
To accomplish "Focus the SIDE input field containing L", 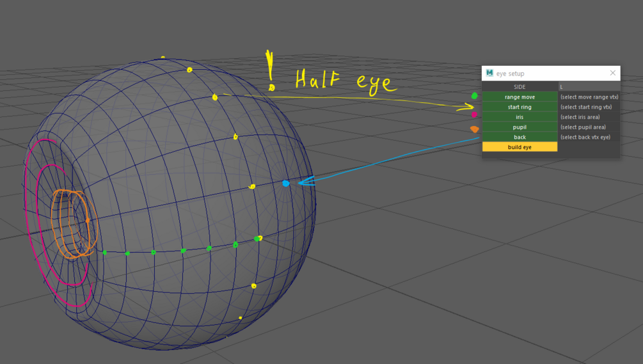I will [589, 87].
